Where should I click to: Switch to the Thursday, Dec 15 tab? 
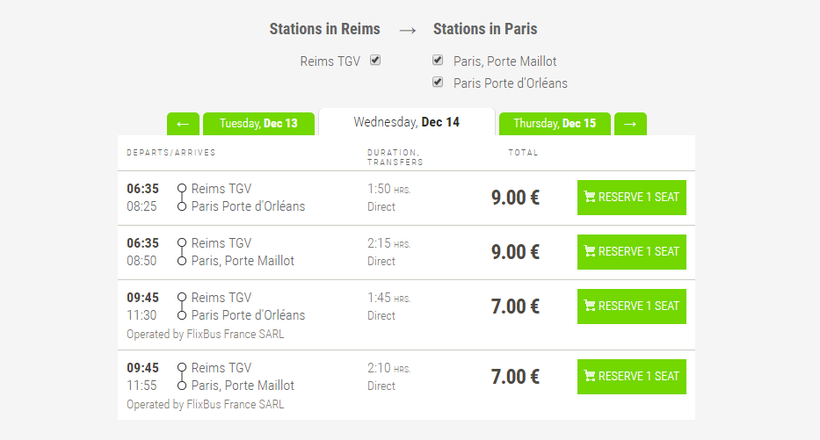(x=554, y=124)
